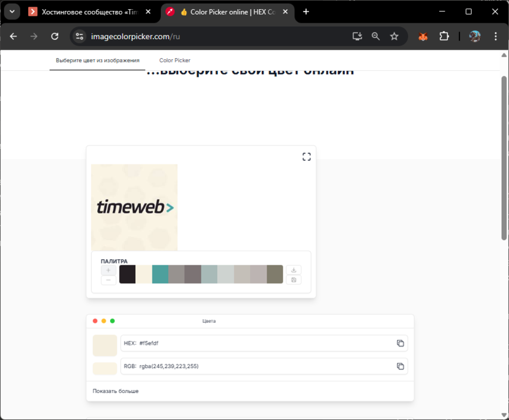Go back to the previous page

point(13,36)
